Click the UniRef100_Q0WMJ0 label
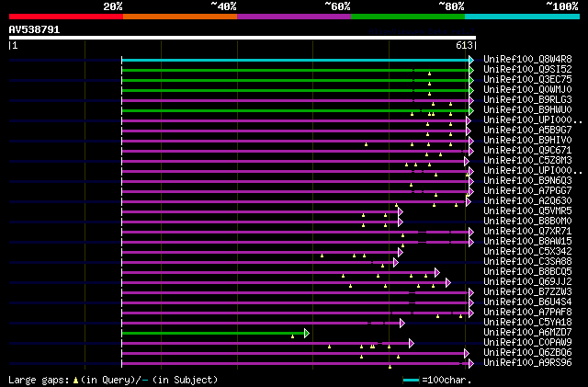The image size is (588, 387). pos(527,90)
